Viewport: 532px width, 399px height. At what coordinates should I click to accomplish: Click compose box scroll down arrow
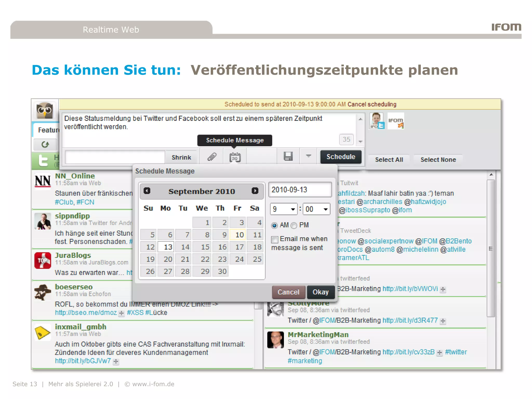(360, 142)
